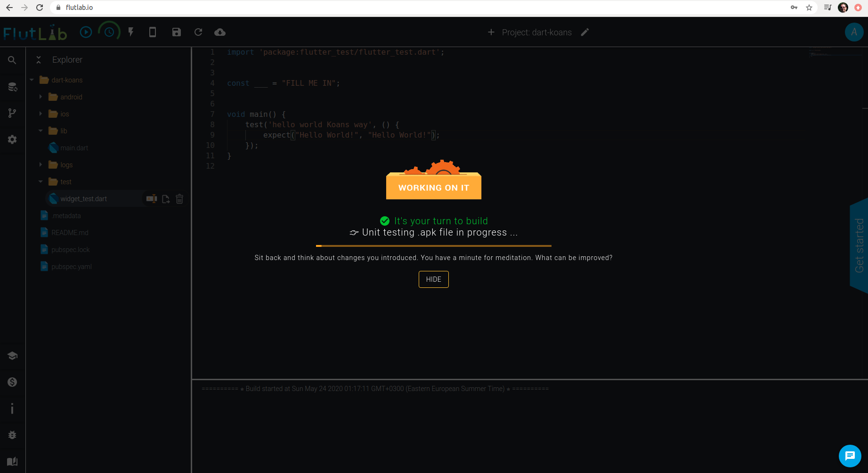This screenshot has width=868, height=473.
Task: Open the search panel in left sidebar
Action: click(x=12, y=60)
